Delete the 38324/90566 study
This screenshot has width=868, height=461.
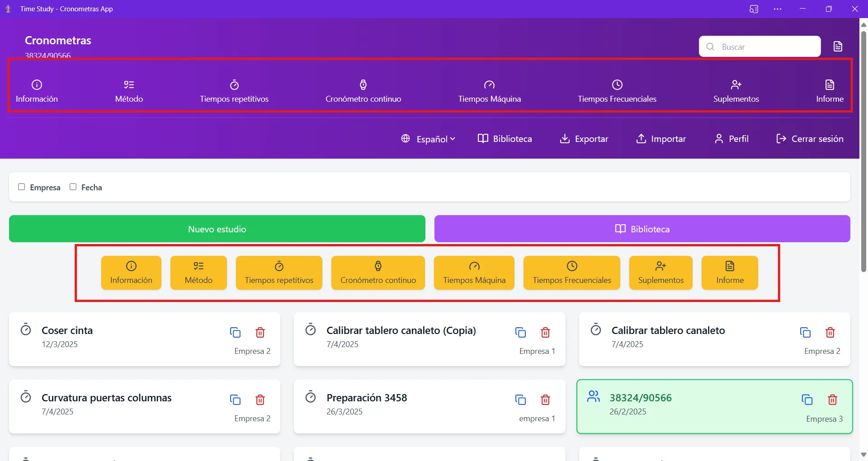(x=832, y=400)
